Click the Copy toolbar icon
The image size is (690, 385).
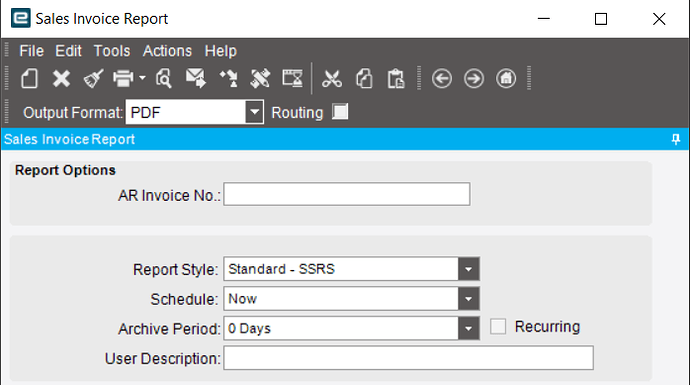coord(364,79)
